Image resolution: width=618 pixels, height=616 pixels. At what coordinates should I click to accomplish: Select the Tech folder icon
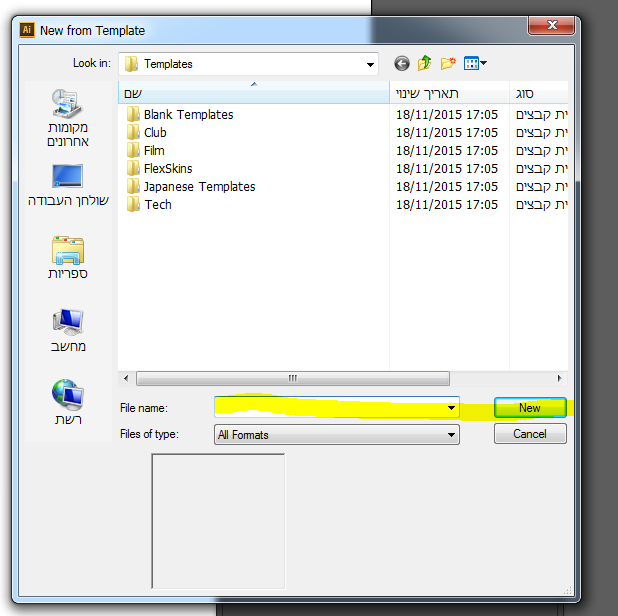click(x=133, y=205)
